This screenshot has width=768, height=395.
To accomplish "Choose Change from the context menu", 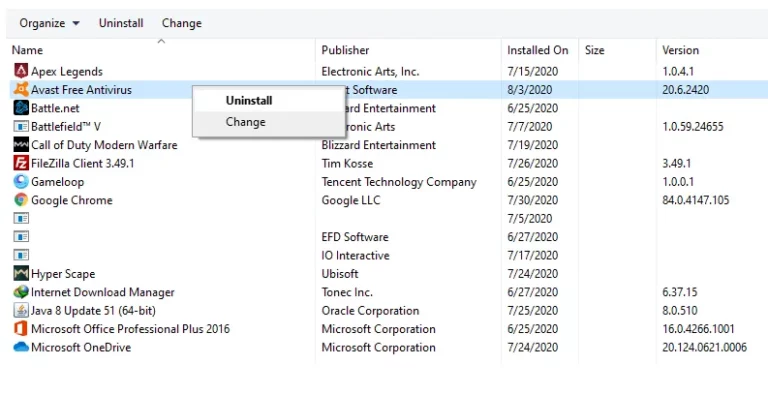I will pos(245,122).
